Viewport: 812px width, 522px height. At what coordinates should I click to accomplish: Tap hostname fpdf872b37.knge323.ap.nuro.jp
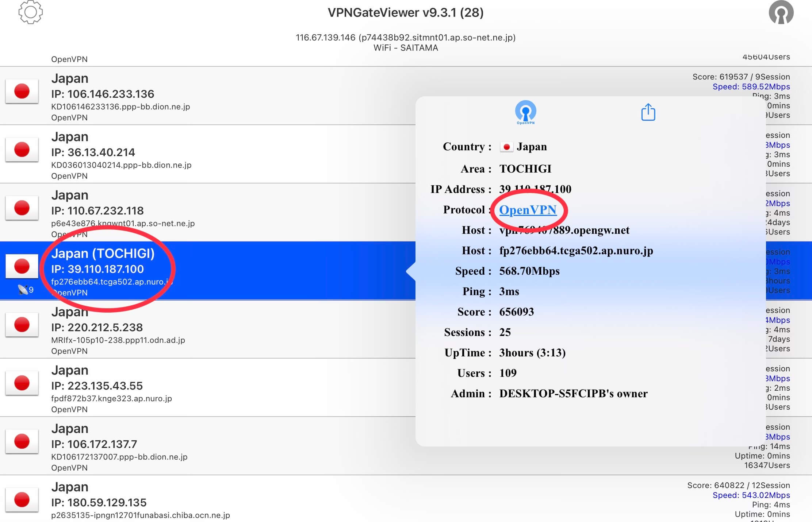click(x=111, y=398)
